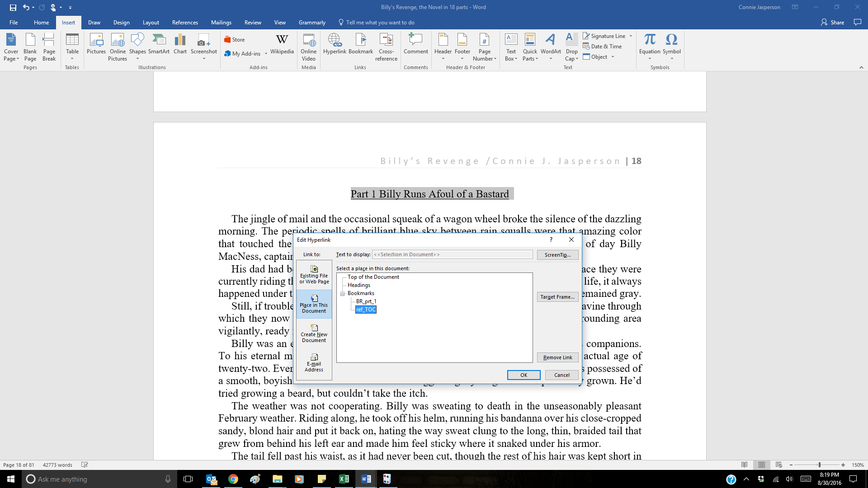Collapse the Bookmarks tree node
Viewport: 868px width, 488px height.
coord(343,294)
